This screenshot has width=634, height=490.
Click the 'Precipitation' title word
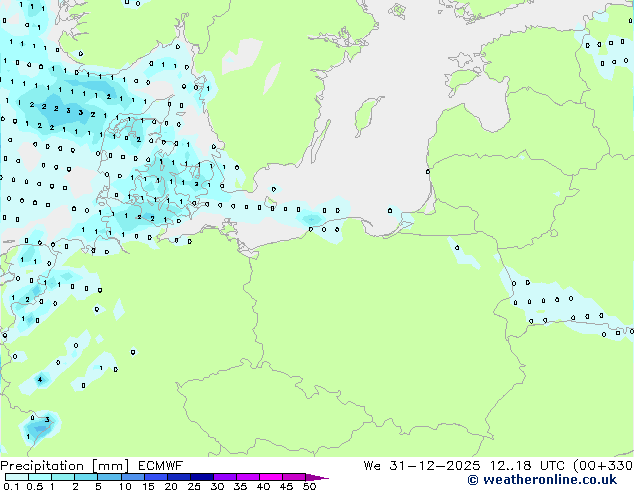(42, 466)
